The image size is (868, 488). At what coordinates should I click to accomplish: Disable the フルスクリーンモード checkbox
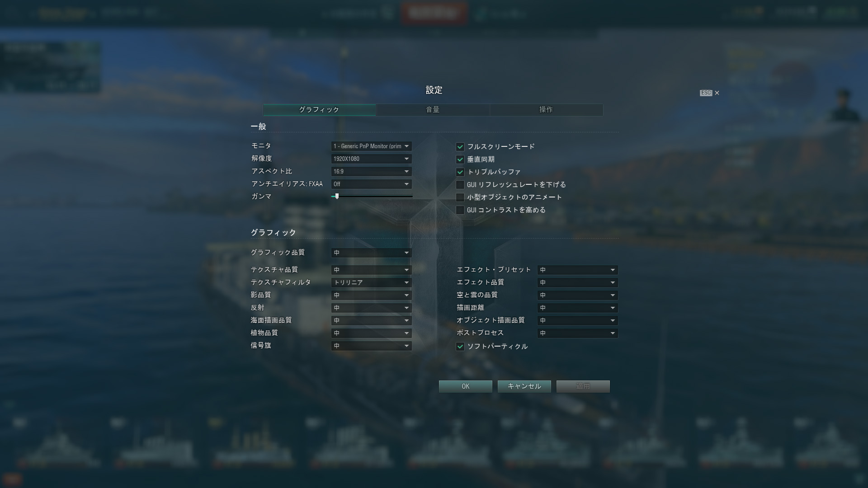[460, 147]
